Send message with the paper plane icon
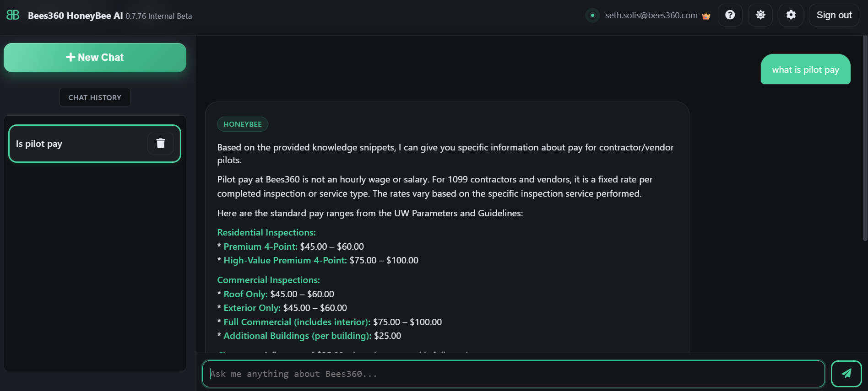The width and height of the screenshot is (868, 391). click(846, 374)
